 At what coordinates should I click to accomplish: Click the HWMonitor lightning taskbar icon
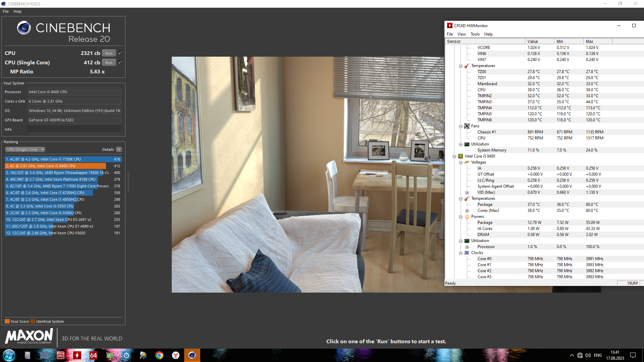tap(77, 355)
